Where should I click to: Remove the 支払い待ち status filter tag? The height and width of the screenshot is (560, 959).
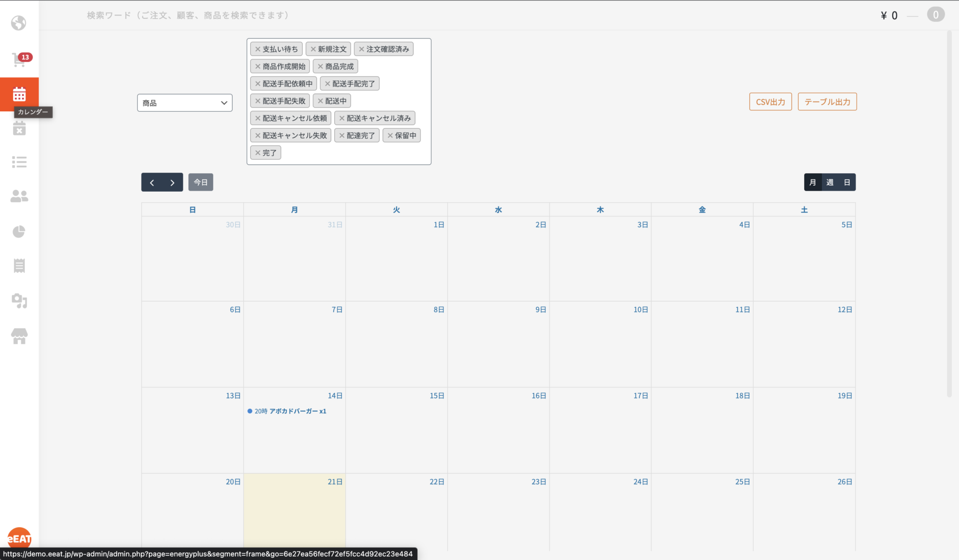click(258, 49)
